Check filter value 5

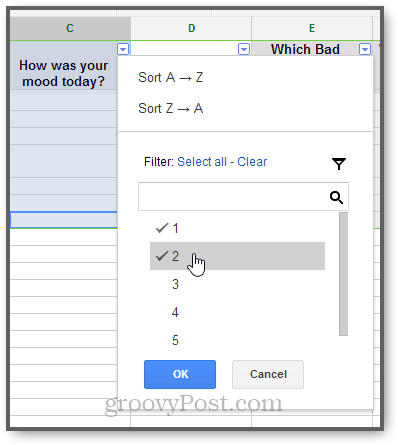click(237, 340)
